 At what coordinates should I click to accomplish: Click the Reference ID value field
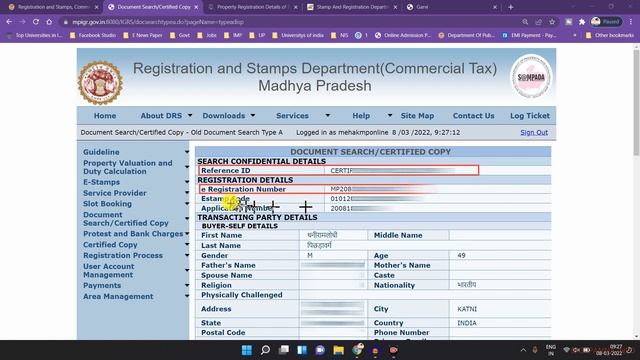pos(402,171)
